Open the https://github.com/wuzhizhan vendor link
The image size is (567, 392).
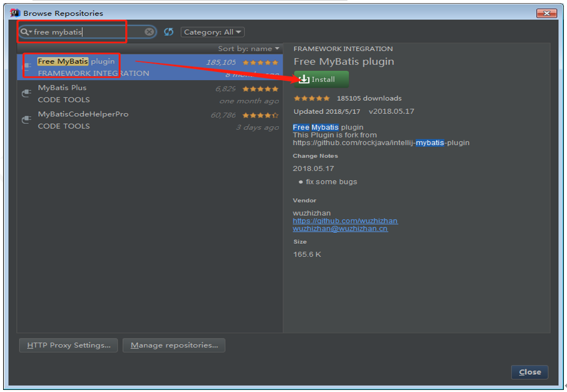345,221
